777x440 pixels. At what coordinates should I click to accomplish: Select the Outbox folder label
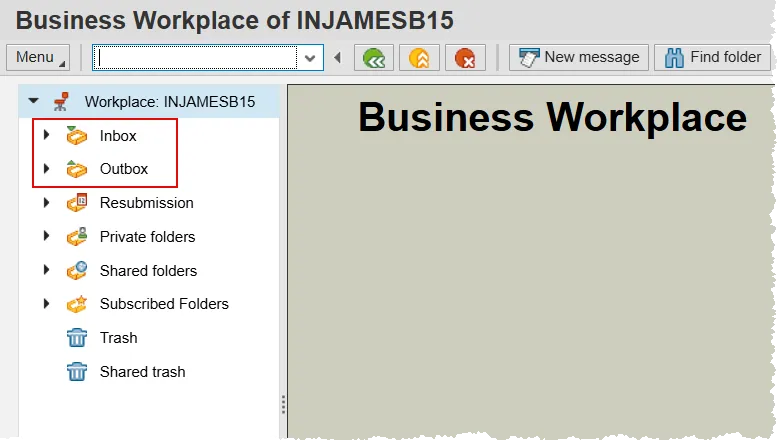click(124, 169)
